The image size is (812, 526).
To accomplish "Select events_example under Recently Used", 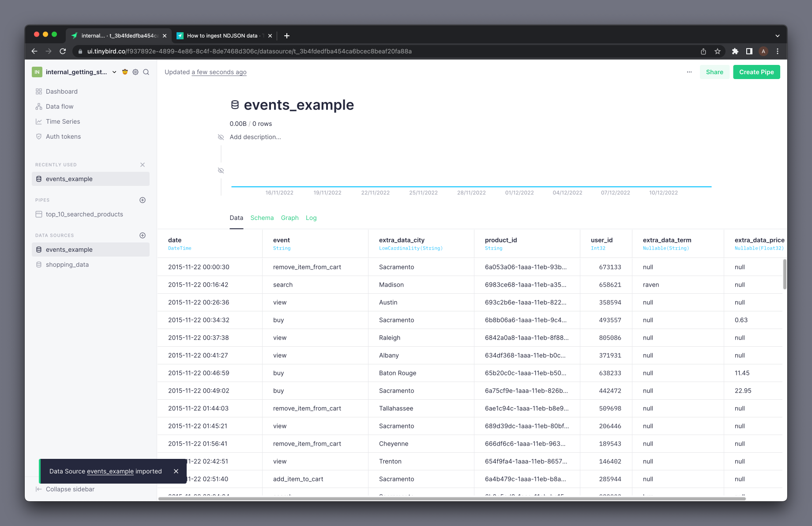I will pos(90,179).
